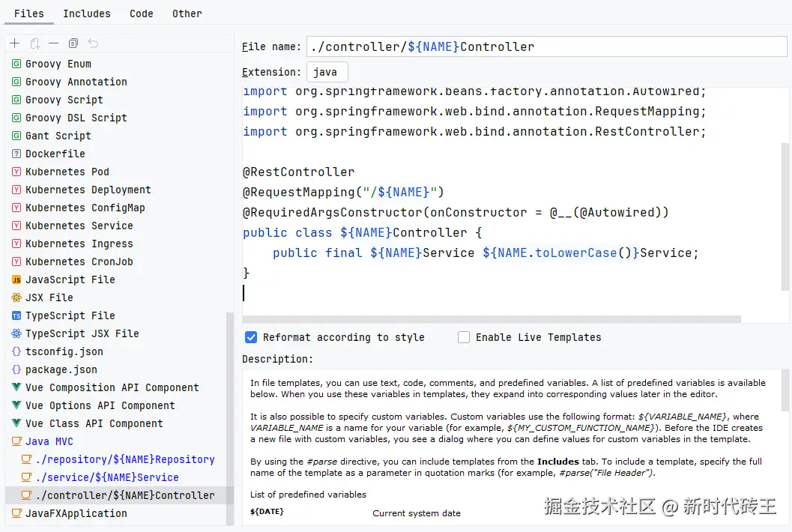Click the remove template minus icon
792x532 pixels.
pos(53,43)
